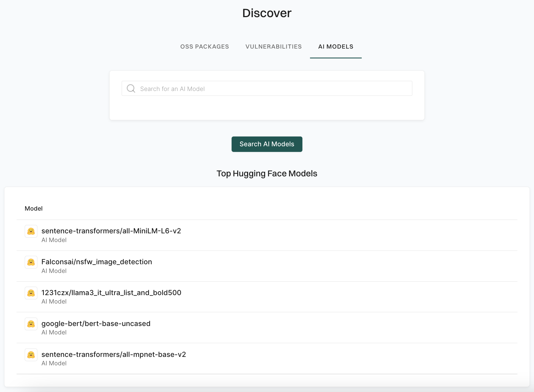Select the AI MODELS tab

click(336, 47)
